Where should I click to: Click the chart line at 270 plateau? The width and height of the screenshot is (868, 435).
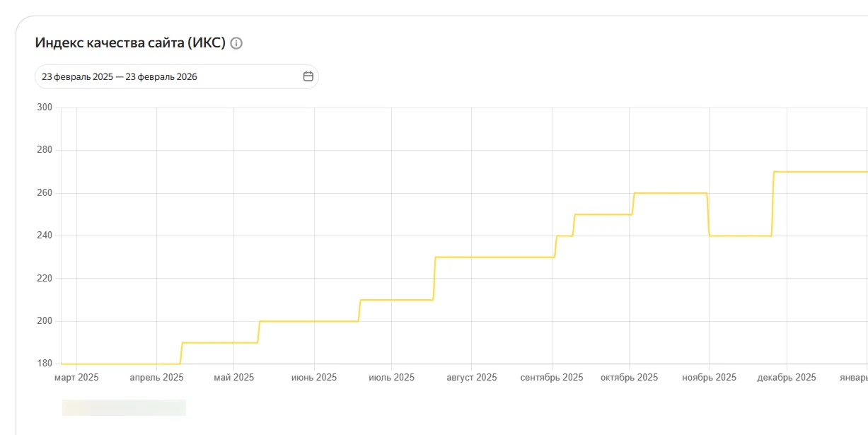[x=821, y=172]
